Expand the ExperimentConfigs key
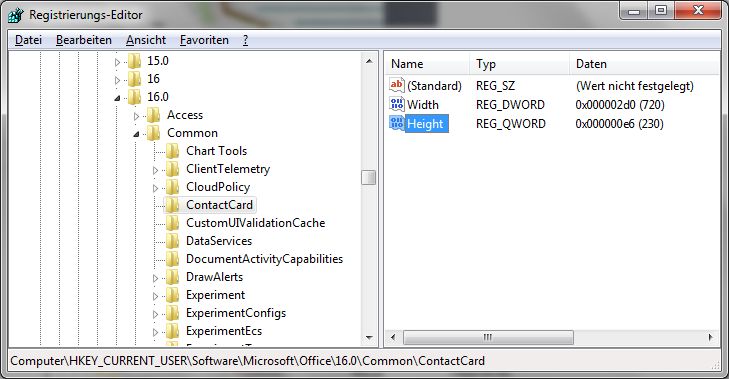 (155, 314)
